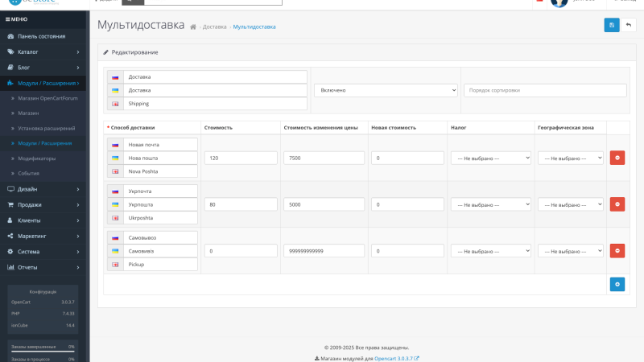Screen dimensions: 644x362
Task: Click the 999999999999 price field
Action: (x=324, y=251)
